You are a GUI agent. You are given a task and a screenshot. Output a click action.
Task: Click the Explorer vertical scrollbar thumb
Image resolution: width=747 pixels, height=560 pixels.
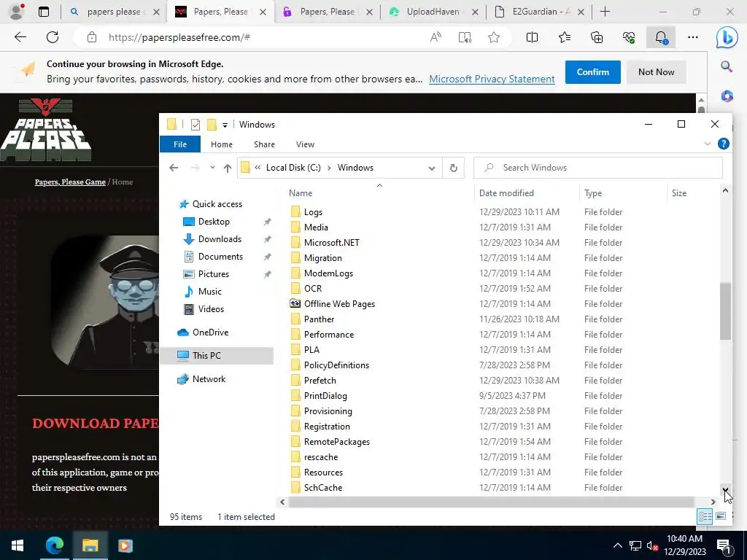click(725, 311)
